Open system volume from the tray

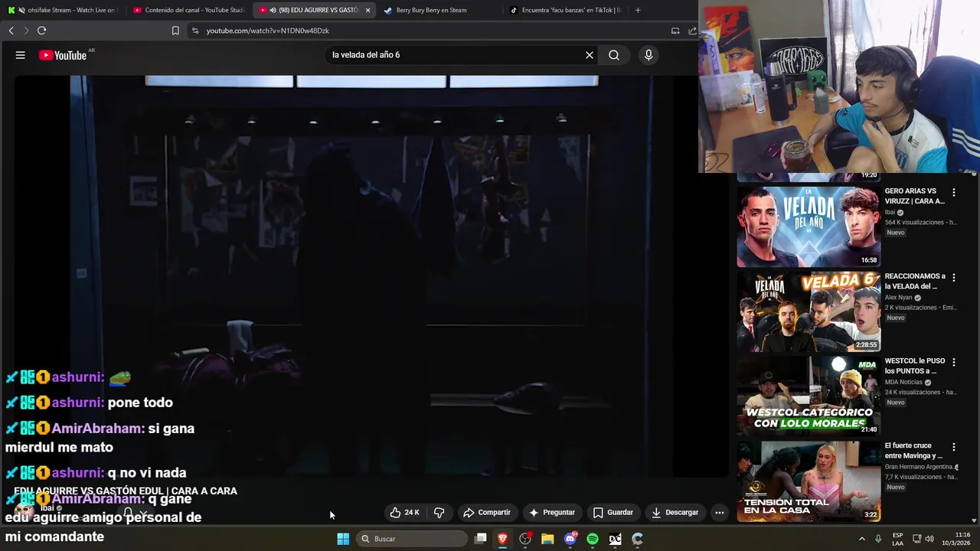pyautogui.click(x=929, y=539)
